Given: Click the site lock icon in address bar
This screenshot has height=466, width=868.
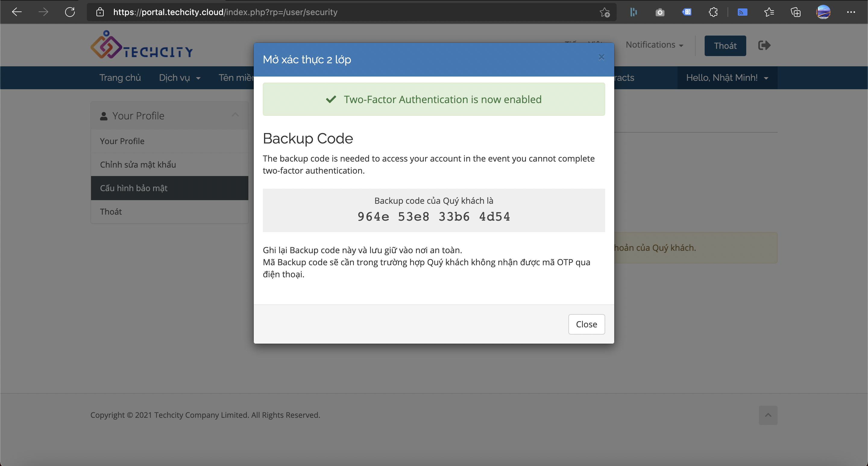Looking at the screenshot, I should pos(100,12).
